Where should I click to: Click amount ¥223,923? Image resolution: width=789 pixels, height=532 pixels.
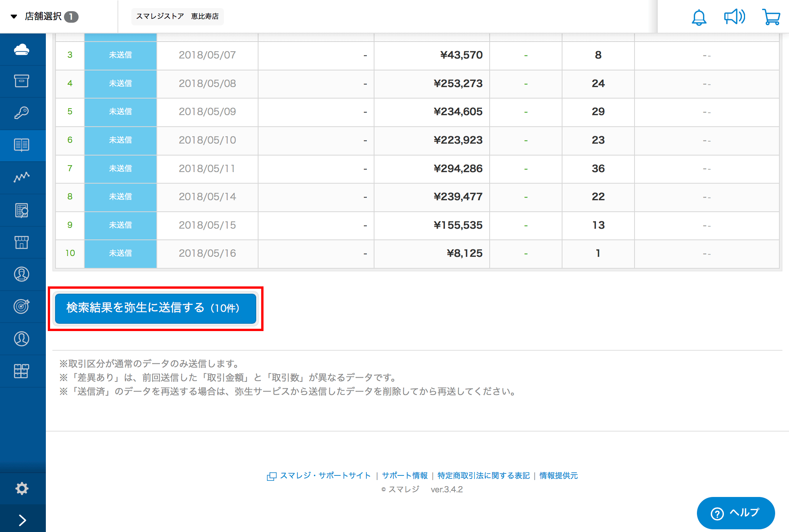[458, 140]
